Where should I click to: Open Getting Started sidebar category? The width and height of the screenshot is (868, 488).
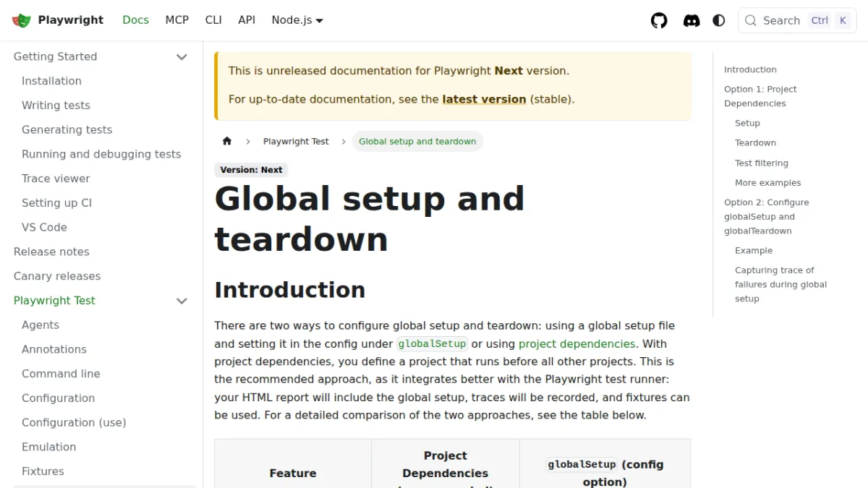(x=55, y=56)
